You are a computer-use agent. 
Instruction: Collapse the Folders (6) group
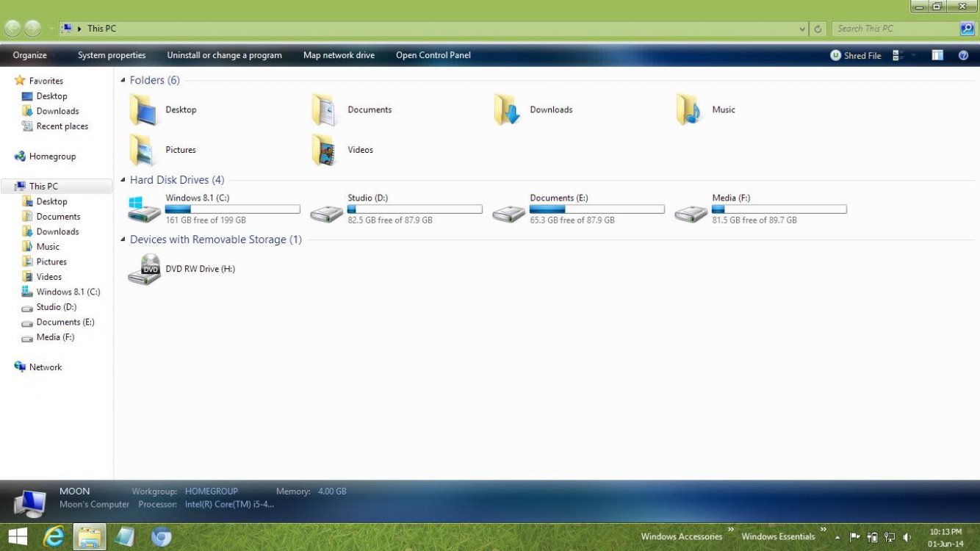(x=123, y=81)
